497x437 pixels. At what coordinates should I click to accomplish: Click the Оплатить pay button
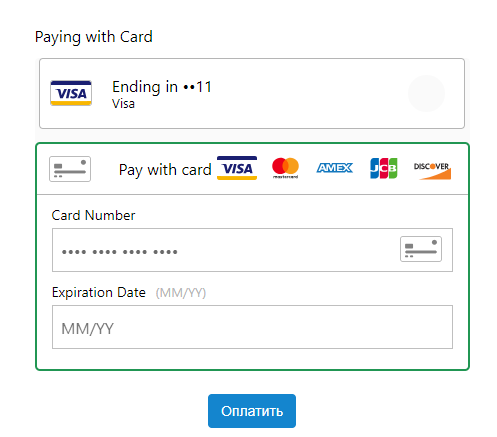click(x=252, y=411)
